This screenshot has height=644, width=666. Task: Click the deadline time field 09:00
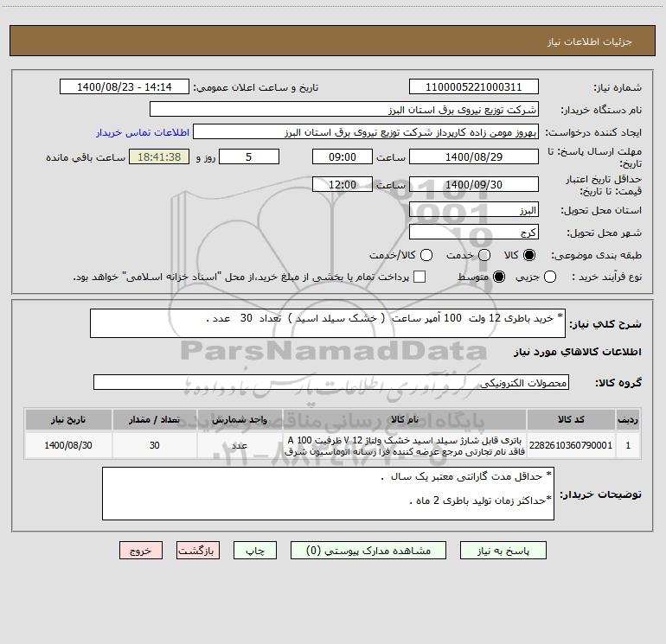click(x=343, y=156)
